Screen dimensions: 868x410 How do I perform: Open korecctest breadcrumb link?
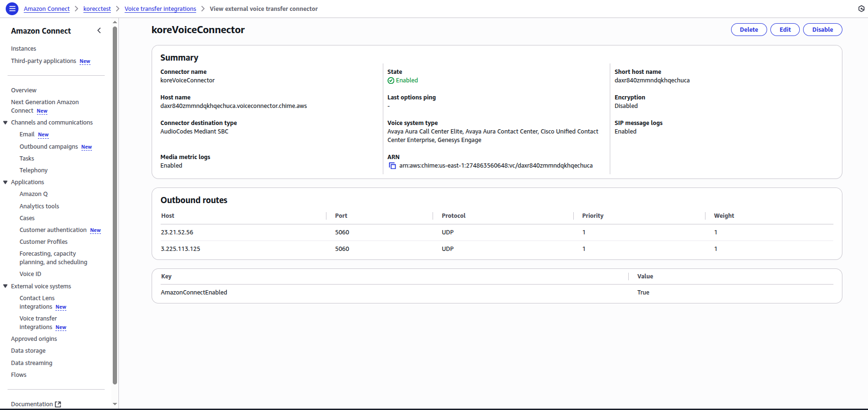pyautogui.click(x=97, y=9)
